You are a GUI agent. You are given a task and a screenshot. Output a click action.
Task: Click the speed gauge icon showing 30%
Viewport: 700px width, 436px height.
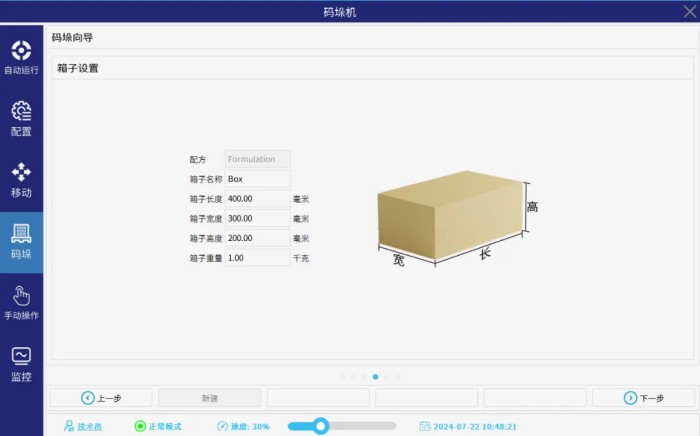pos(222,426)
